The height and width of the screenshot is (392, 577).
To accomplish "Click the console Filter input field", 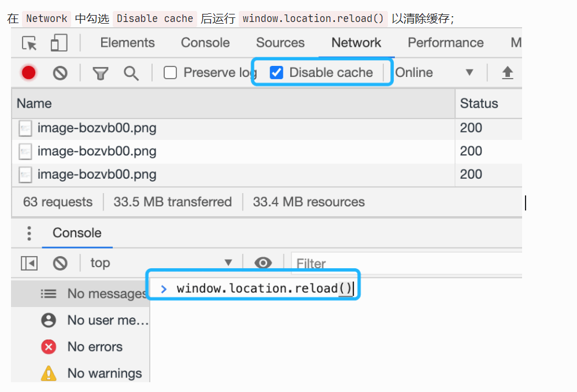I will 405,264.
